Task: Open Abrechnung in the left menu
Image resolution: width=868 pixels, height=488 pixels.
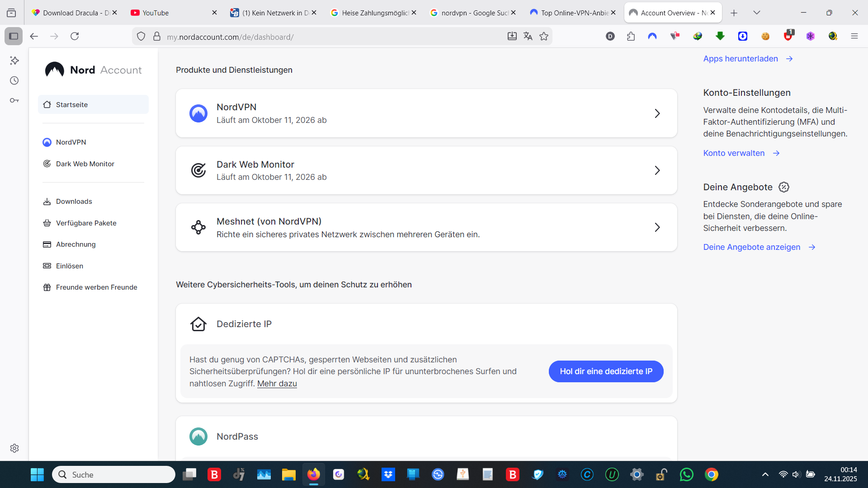Action: (x=75, y=244)
